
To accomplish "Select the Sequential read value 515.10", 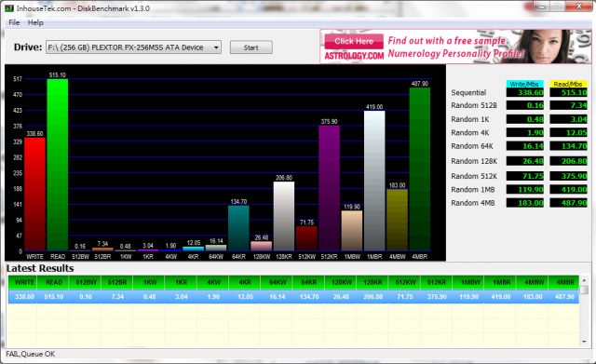I will pyautogui.click(x=569, y=92).
